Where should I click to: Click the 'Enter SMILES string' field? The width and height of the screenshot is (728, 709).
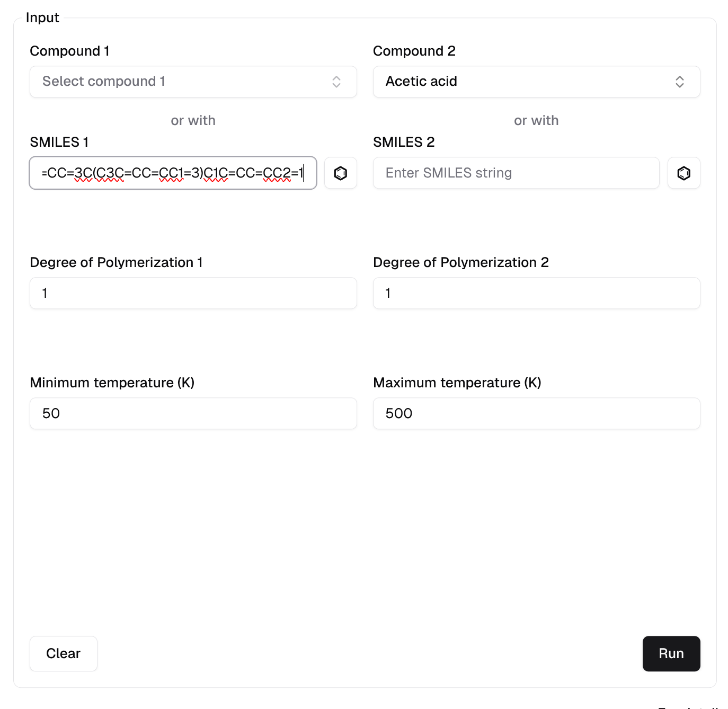tap(516, 173)
